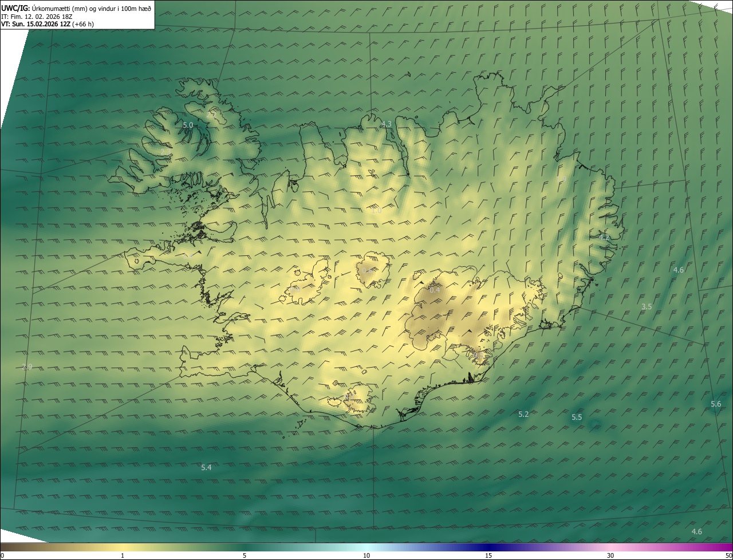Click the 1.0 value in northern inland Iceland
The height and width of the screenshot is (560, 733).
tap(376, 211)
